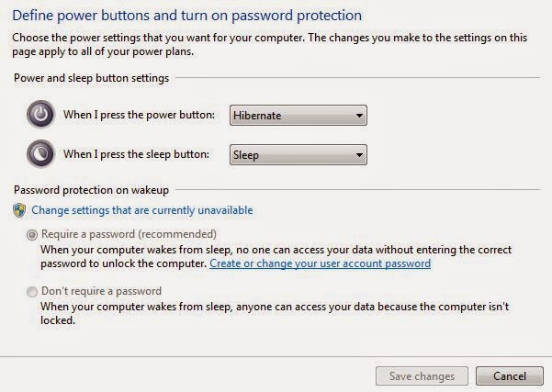Click the Cancel button
This screenshot has width=552, height=392.
(509, 375)
